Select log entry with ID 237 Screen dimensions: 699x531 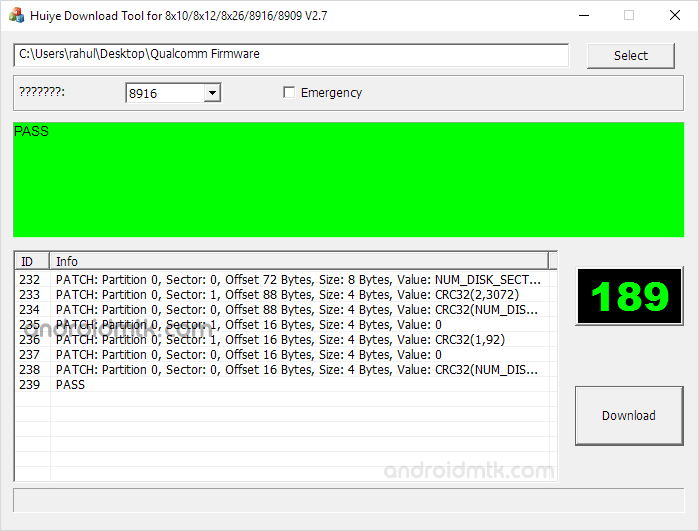coord(298,355)
